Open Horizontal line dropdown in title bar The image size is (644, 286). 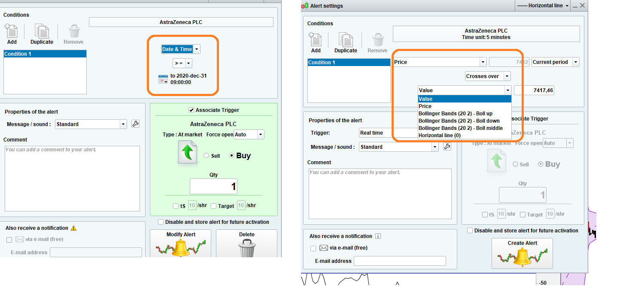(x=543, y=6)
